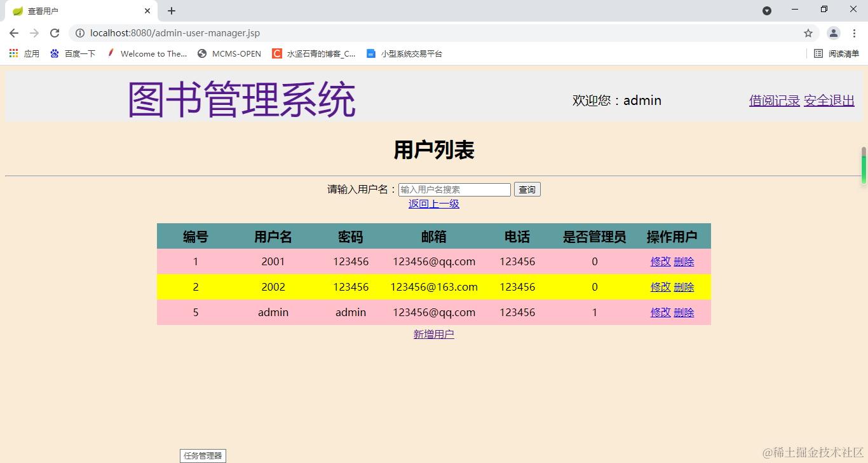This screenshot has height=463, width=868.
Task: Click 修改 for user 2001
Action: point(660,261)
